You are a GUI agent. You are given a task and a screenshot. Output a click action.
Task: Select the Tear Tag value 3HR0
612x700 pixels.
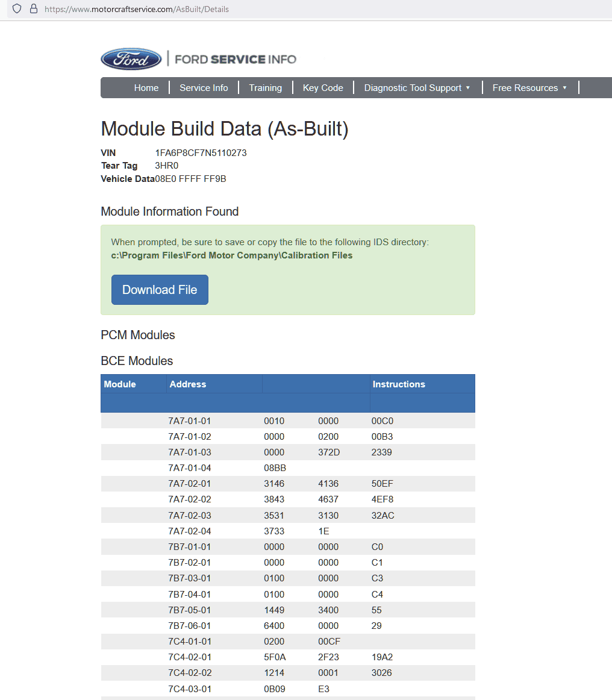point(166,166)
